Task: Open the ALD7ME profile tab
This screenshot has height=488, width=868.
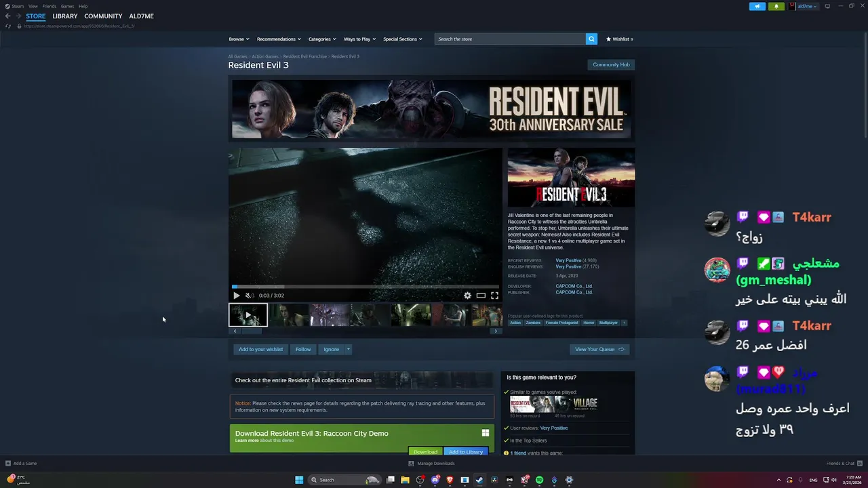Action: tap(142, 16)
